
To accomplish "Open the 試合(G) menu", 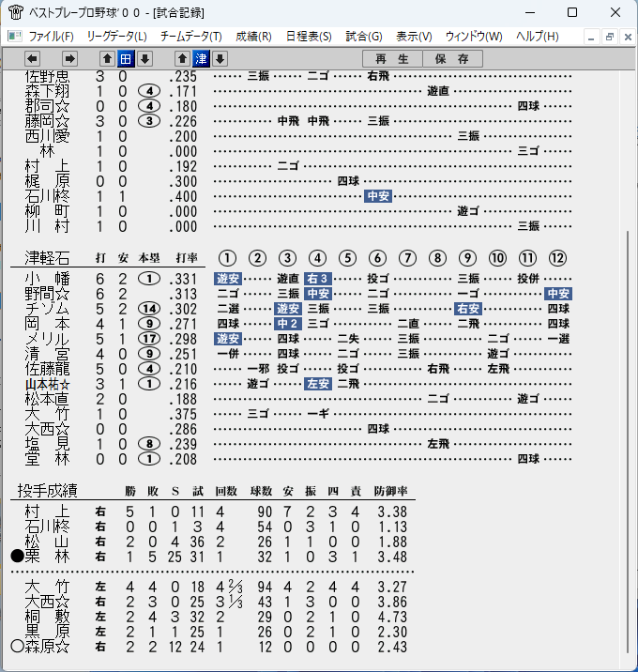I will pyautogui.click(x=364, y=37).
